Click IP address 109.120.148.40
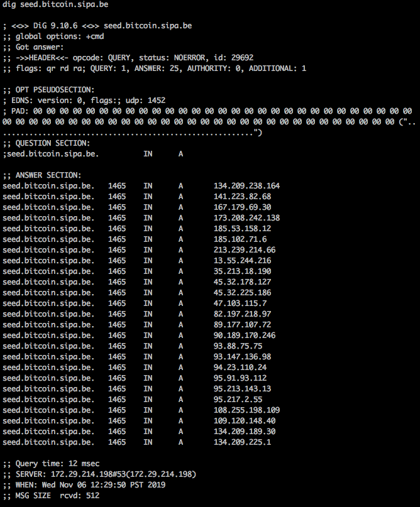Screen dimensions: 420x507 pos(245,421)
